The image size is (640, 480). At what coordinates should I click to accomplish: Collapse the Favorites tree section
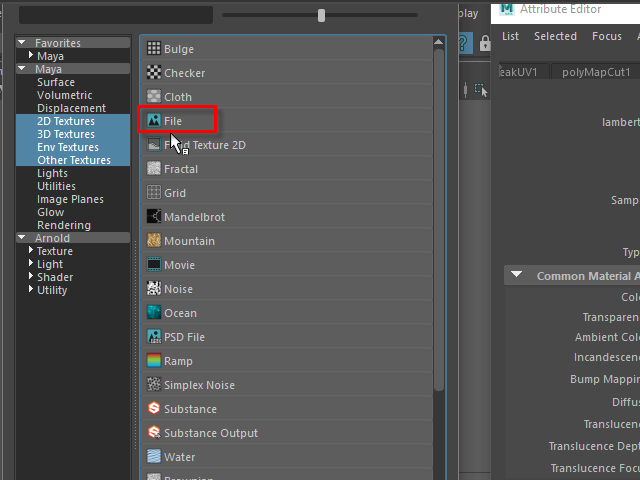tap(23, 44)
